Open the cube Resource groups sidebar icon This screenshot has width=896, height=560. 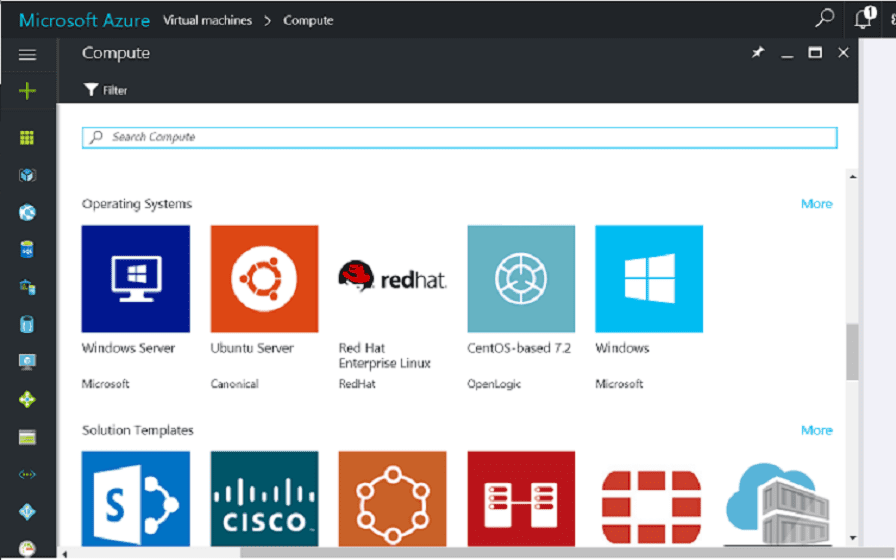[27, 175]
